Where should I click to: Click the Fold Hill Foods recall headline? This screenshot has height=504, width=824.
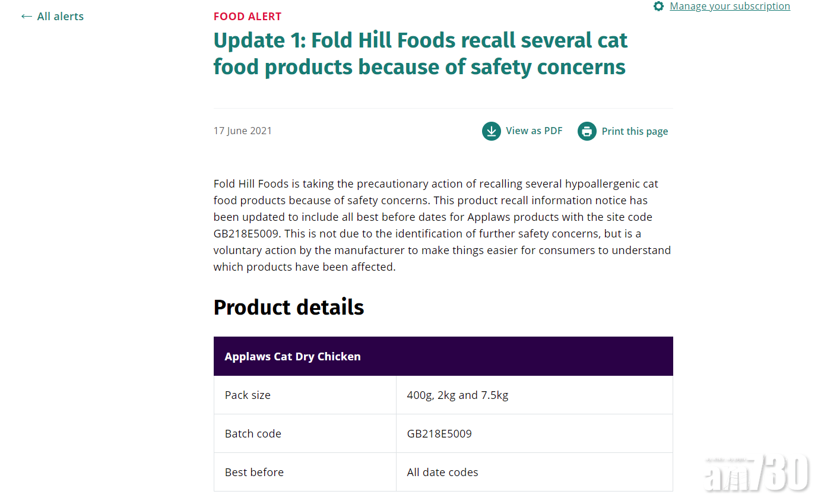pos(420,53)
